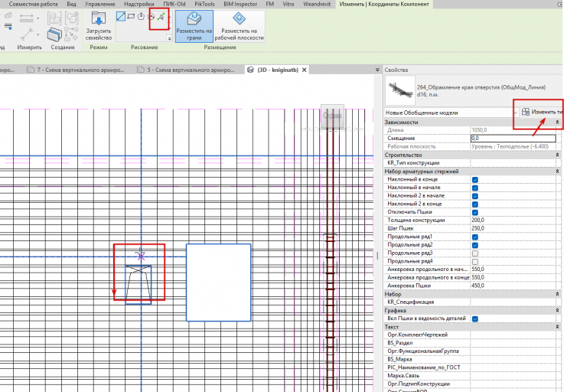Open the BIM Inspector ribbon tab
Screen dimensions: 564x392
click(x=240, y=4)
